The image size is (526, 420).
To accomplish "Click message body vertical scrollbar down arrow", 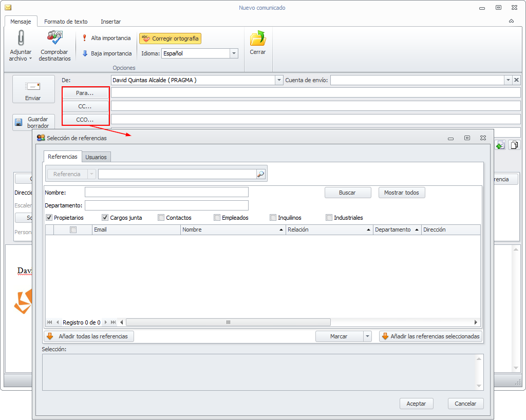I will click(x=516, y=368).
